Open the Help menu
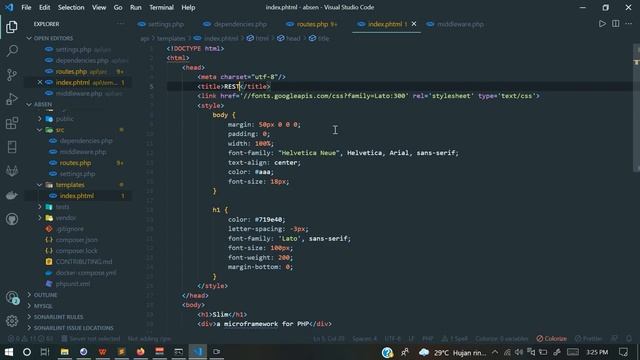This screenshot has height=360, width=640. pos(188,7)
